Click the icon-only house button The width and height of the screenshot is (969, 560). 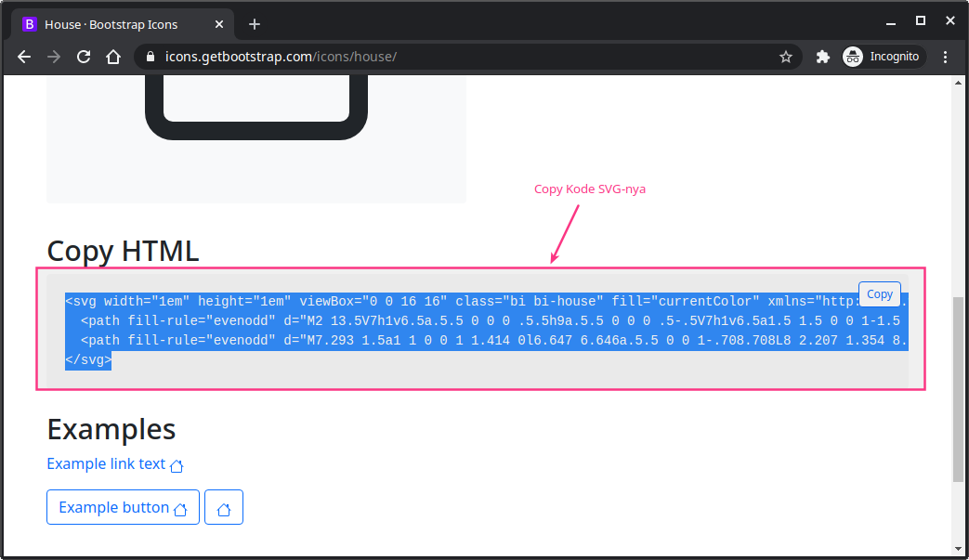(x=224, y=507)
